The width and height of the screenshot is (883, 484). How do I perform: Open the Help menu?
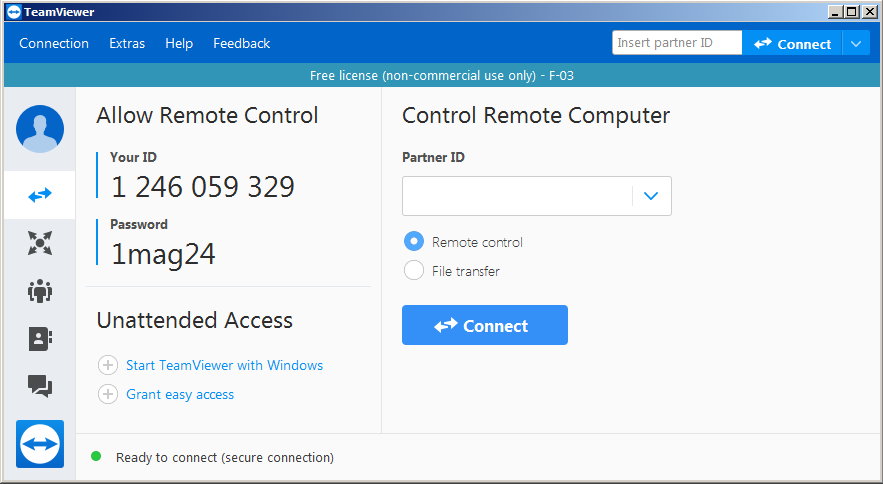click(x=179, y=43)
